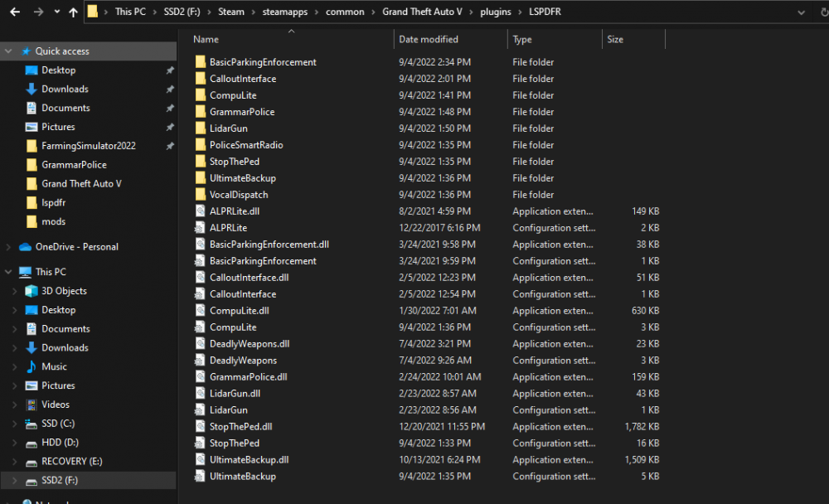Click the pin icon next to FarmingSimulator2022
The width and height of the screenshot is (829, 504).
tap(170, 146)
